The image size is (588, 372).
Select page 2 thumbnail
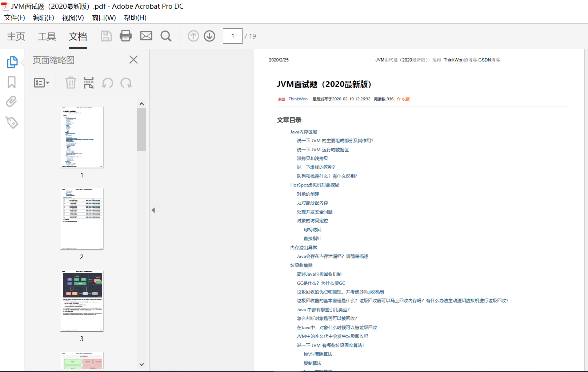point(82,219)
